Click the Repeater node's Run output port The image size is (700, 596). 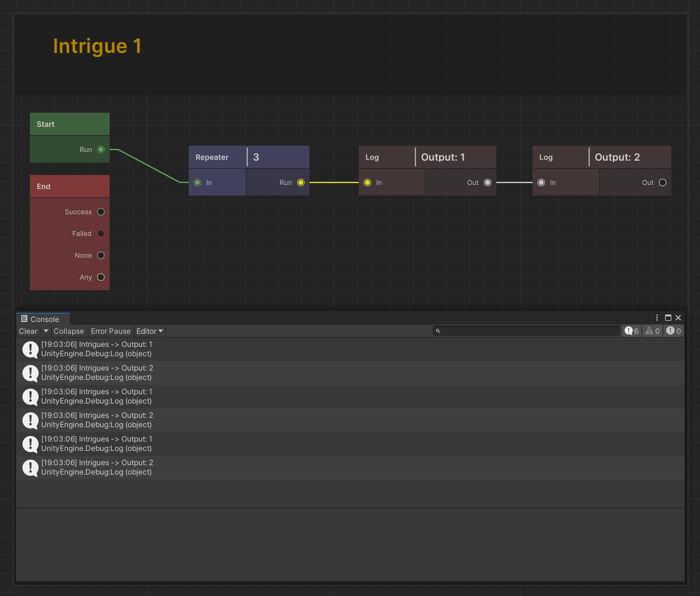click(x=301, y=182)
